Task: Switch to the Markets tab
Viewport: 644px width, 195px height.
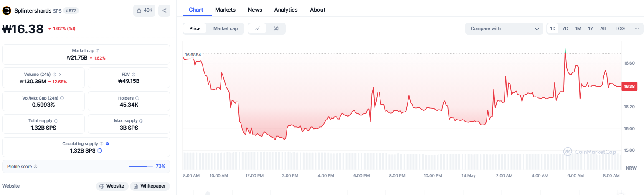Action: (225, 10)
